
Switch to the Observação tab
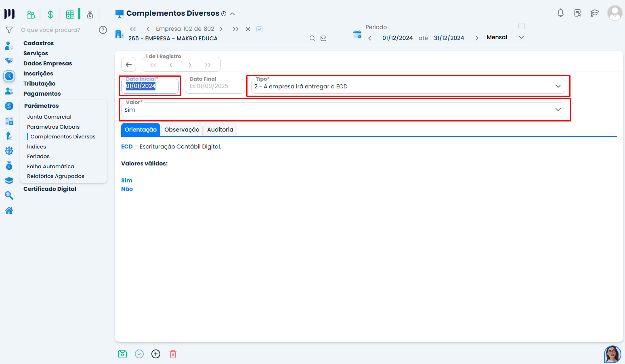[x=181, y=129]
